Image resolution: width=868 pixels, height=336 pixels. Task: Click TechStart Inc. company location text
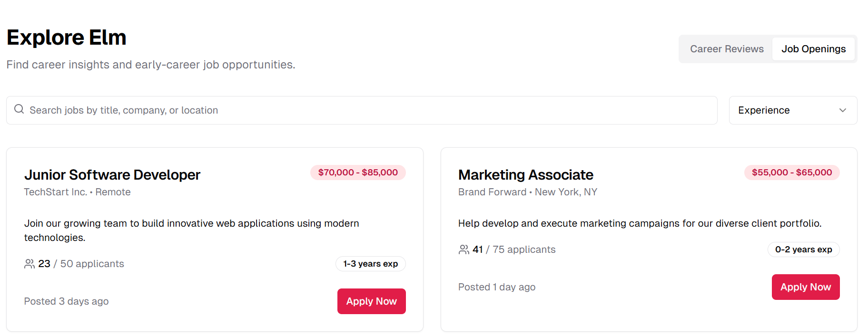pos(77,192)
